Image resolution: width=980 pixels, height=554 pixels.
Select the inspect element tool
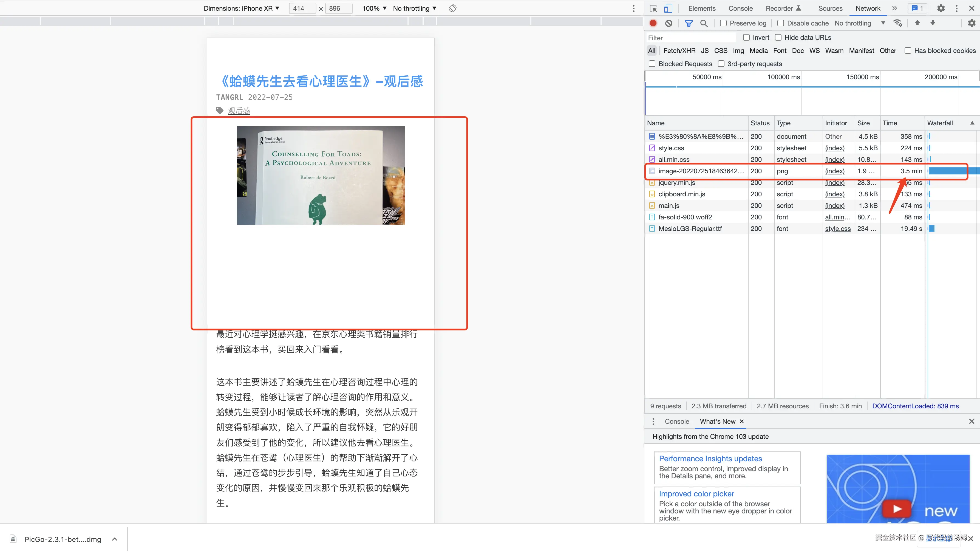coord(653,8)
